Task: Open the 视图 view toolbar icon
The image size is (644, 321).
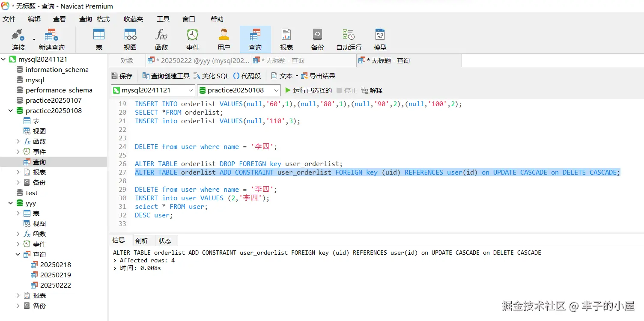Action: [130, 39]
